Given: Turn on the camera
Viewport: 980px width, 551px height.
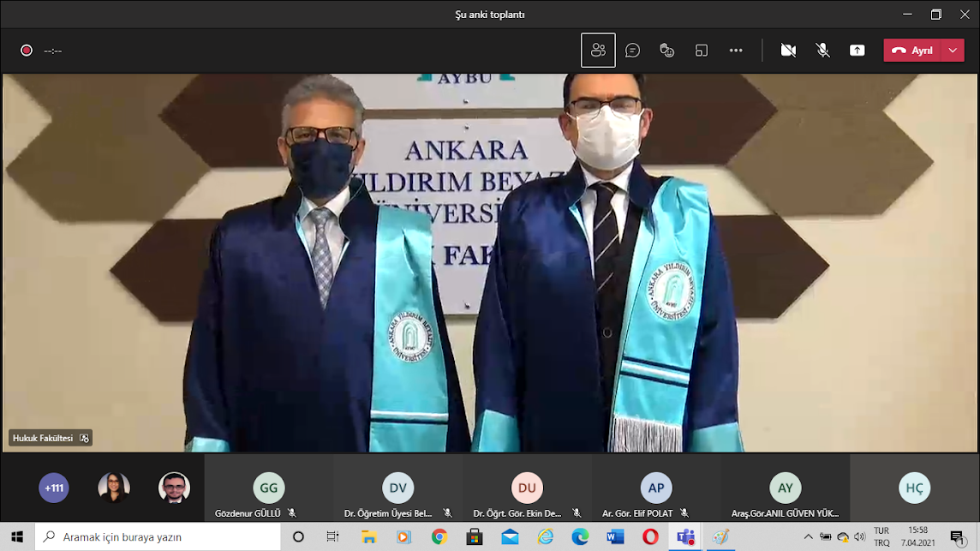Looking at the screenshot, I should [788, 51].
